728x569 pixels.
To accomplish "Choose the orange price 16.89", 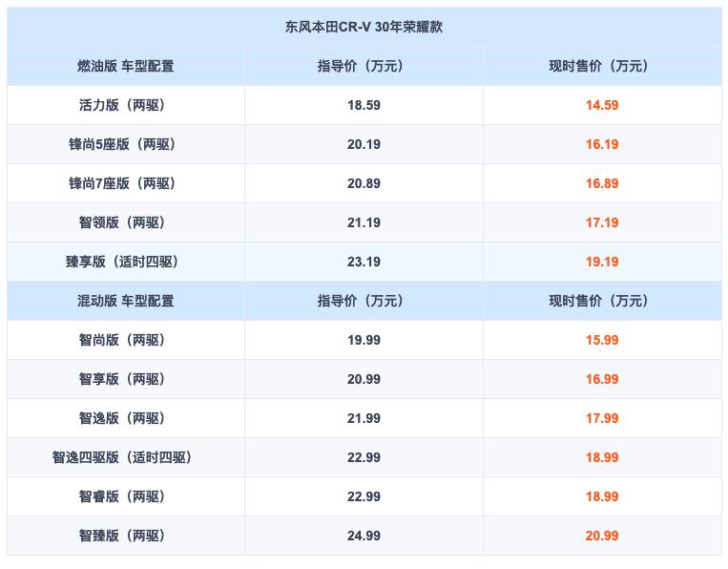I will pos(602,183).
